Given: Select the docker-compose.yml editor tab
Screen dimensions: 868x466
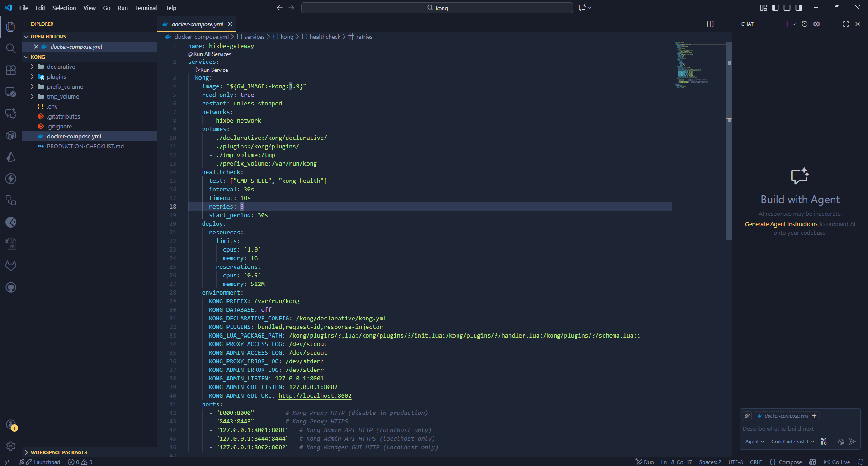Looking at the screenshot, I should tap(197, 24).
